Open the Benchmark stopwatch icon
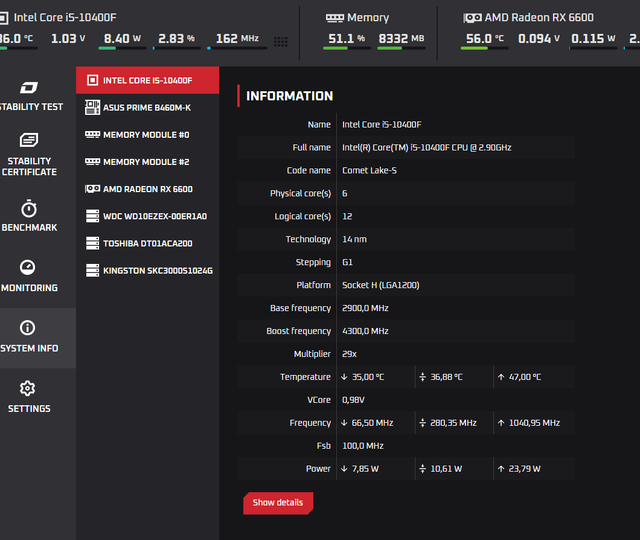The width and height of the screenshot is (640, 540). 29,208
